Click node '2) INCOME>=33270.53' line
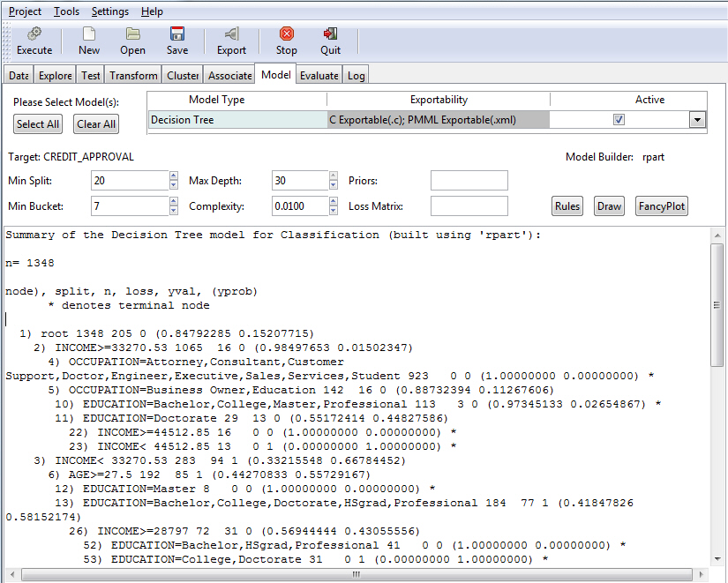 pos(223,348)
